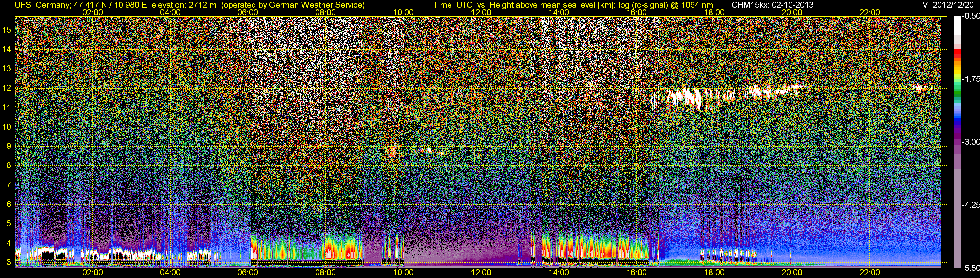The height and width of the screenshot is (278, 980).
Task: Click the 15 km height axis label
Action: 8,30
